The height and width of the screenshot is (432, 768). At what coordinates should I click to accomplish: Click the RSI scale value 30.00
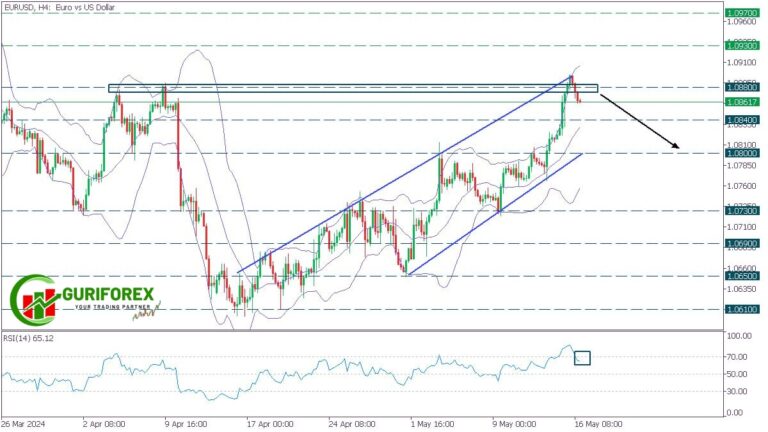pos(737,391)
